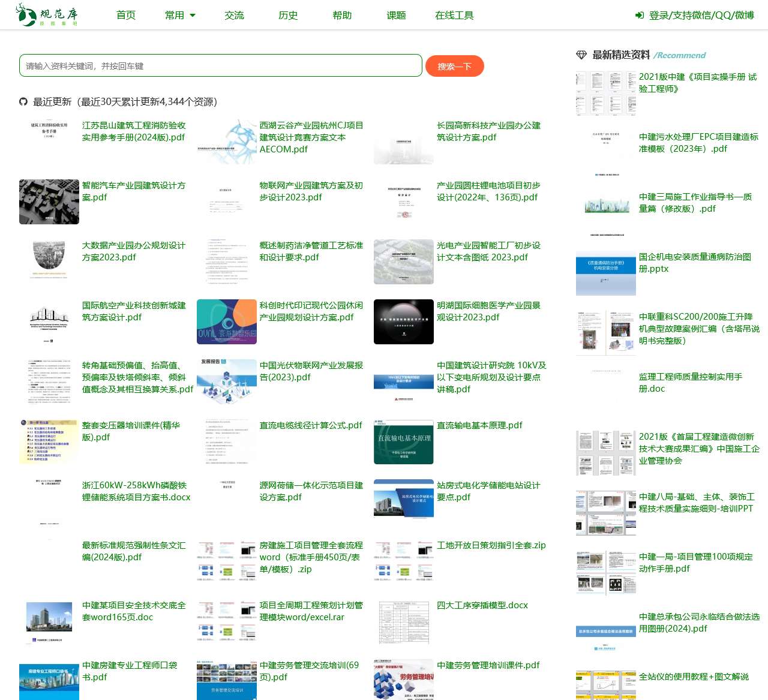768x700 pixels.
Task: Click the login arrow icon beside 登录
Action: click(x=640, y=16)
